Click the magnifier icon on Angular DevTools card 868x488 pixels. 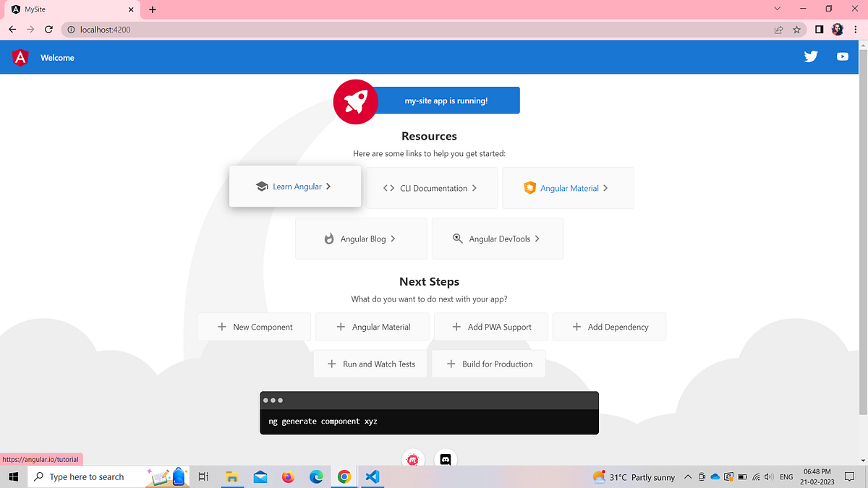(457, 238)
